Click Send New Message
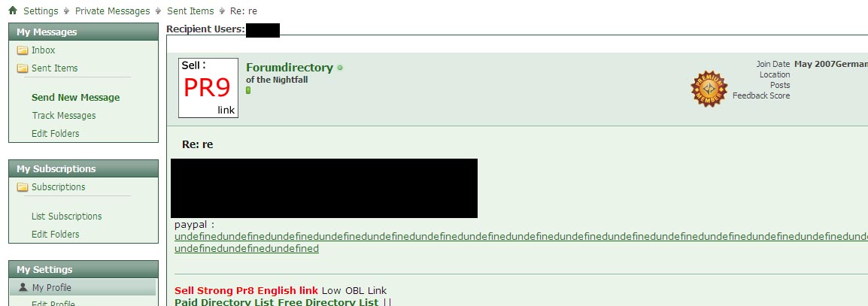Image resolution: width=868 pixels, height=306 pixels. tap(76, 98)
